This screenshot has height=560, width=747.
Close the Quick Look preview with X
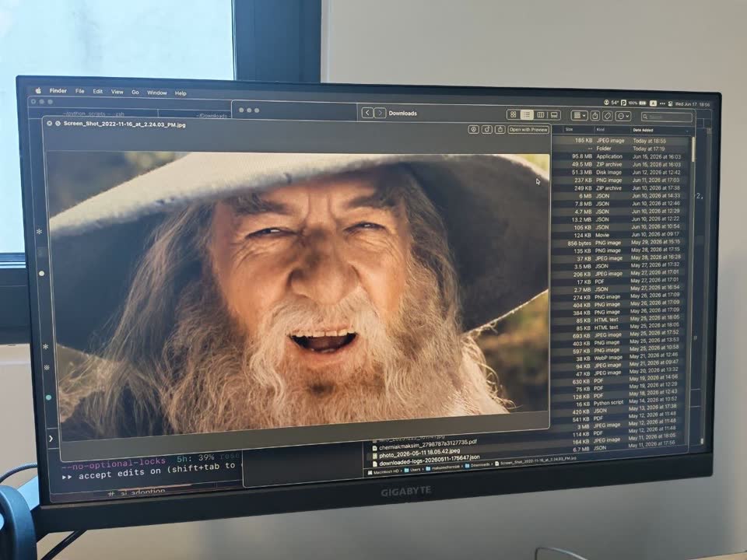pyautogui.click(x=49, y=123)
